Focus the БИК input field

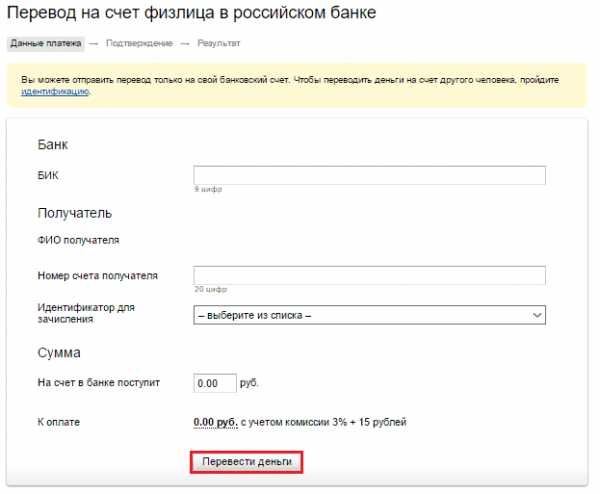pyautogui.click(x=369, y=175)
